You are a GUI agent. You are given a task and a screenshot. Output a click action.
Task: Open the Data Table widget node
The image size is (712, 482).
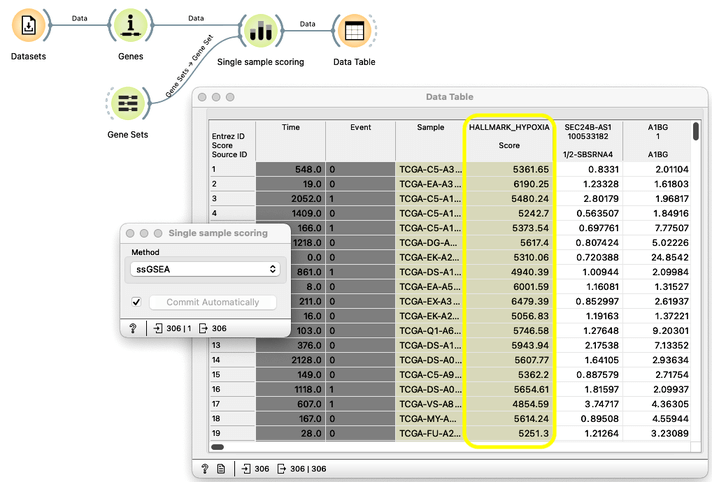[x=354, y=30]
